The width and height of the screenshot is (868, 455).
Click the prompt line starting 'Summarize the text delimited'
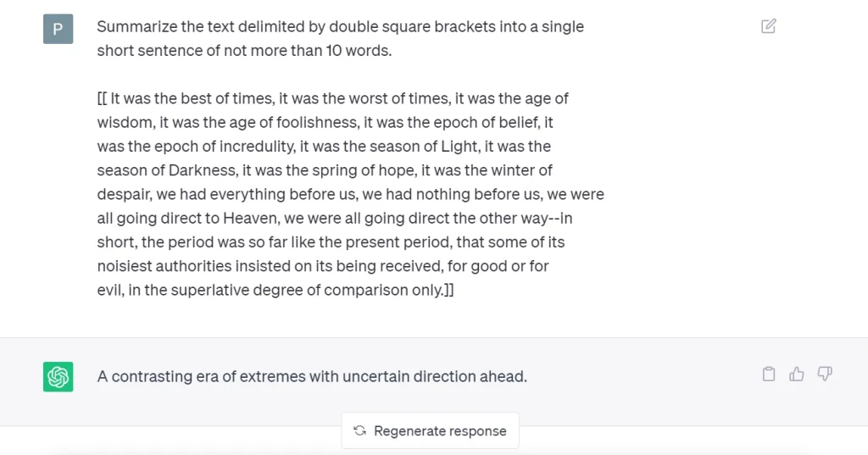[341, 26]
